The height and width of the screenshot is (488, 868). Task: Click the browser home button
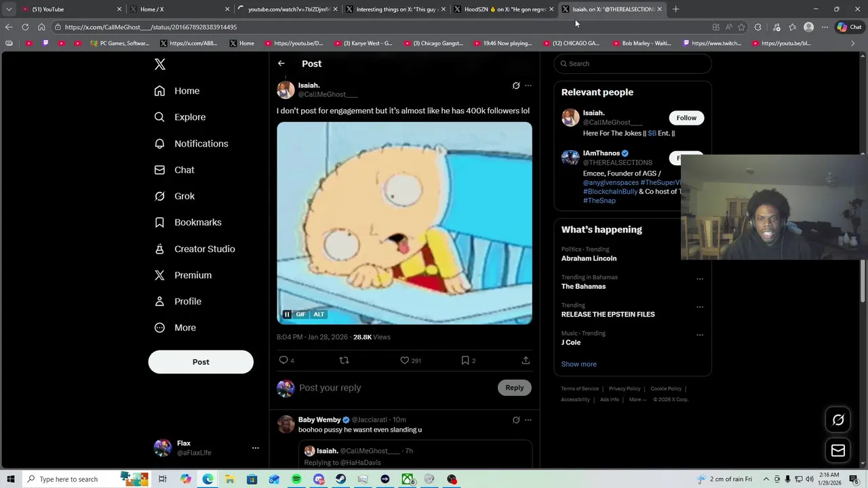coord(41,27)
